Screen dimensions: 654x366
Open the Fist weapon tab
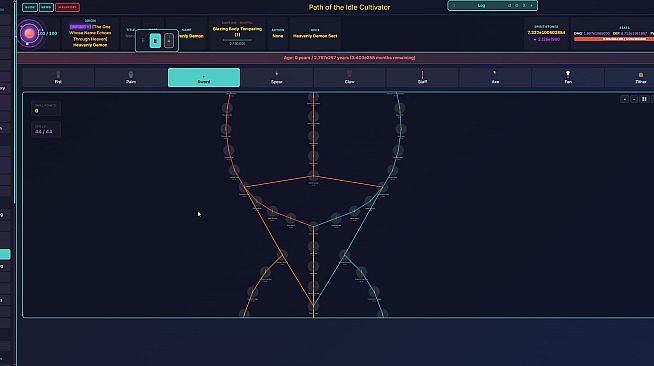(x=58, y=78)
